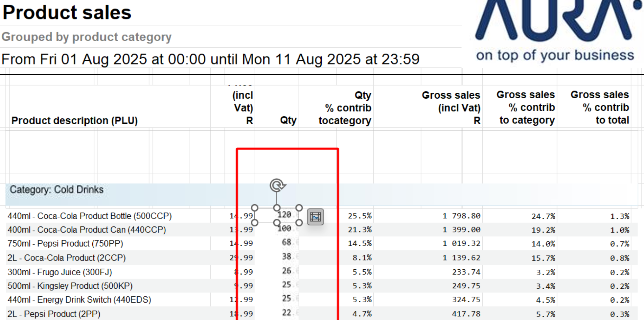
Task: Click the AURA logo image
Action: [x=556, y=31]
